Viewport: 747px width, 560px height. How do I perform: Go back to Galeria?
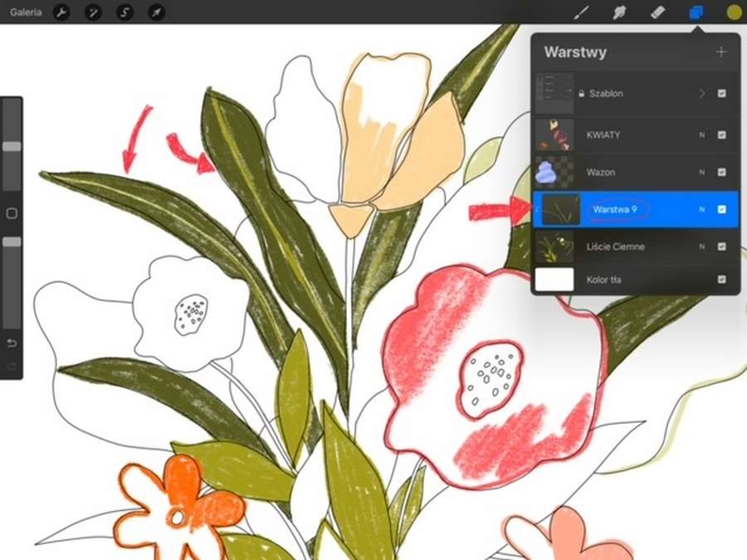coord(26,12)
